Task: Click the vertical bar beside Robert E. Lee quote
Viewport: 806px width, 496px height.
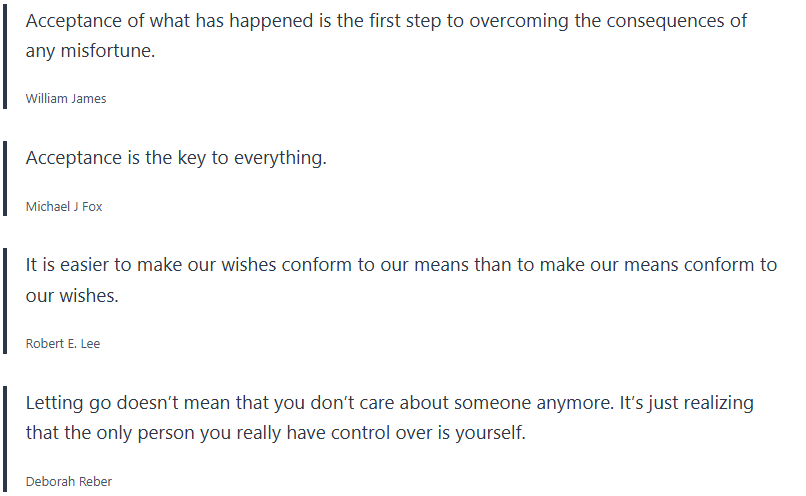Action: [6, 302]
